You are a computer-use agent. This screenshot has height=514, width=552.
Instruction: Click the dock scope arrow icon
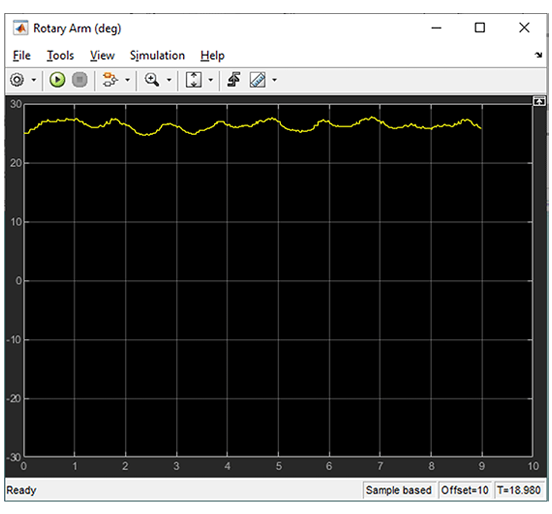pos(538,55)
